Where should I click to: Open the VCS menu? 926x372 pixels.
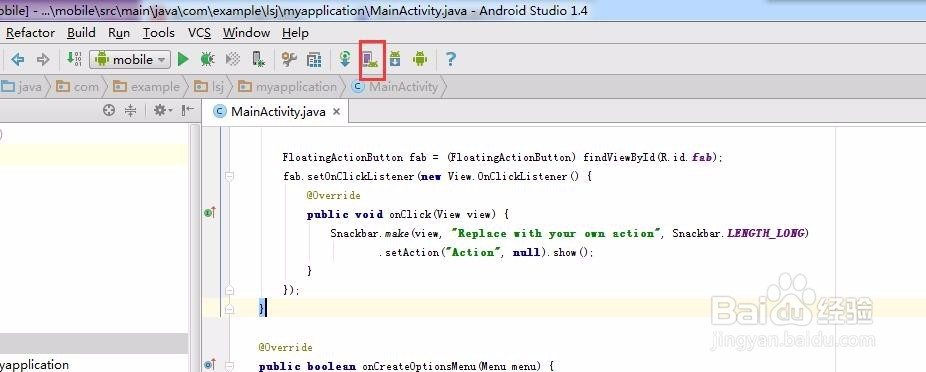click(x=199, y=33)
